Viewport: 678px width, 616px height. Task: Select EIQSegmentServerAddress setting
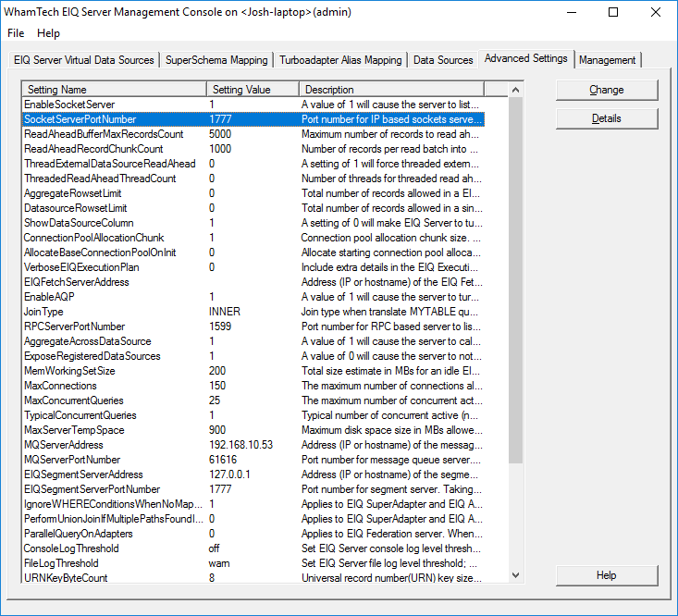[253, 474]
